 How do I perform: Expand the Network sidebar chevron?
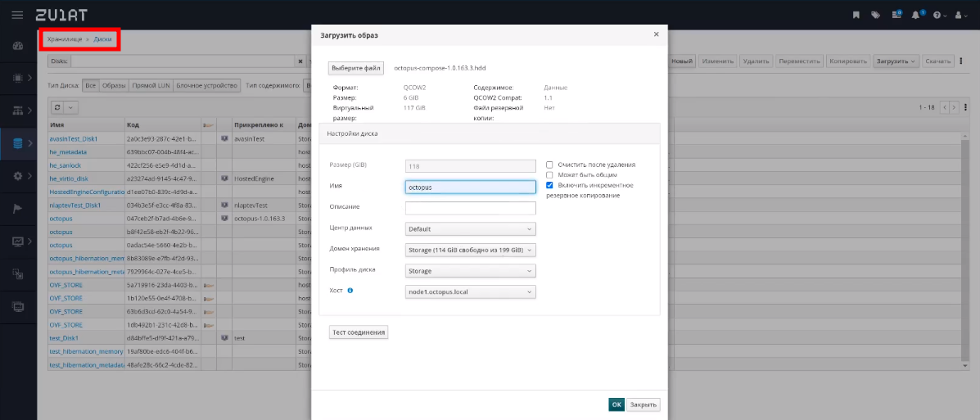click(x=29, y=111)
